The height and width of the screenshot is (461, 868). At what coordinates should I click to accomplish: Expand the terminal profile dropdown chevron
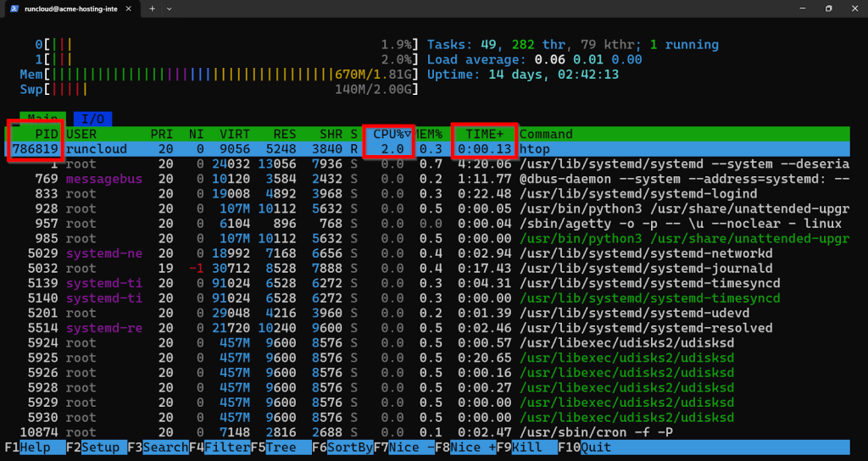pos(169,8)
